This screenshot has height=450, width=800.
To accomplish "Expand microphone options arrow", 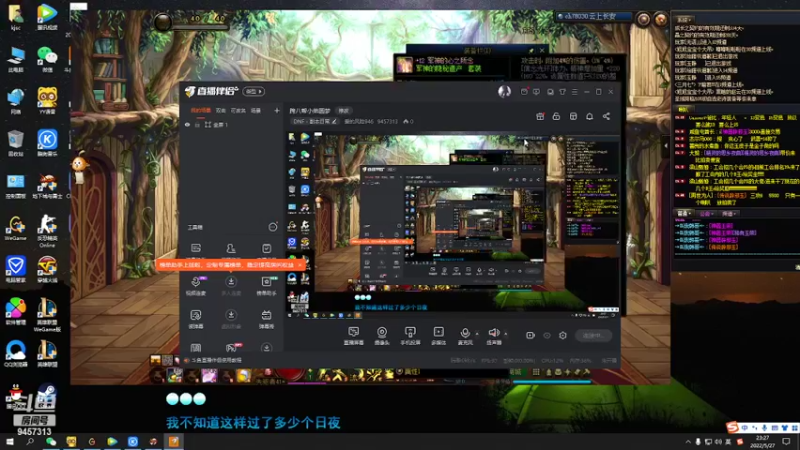I will 477,334.
